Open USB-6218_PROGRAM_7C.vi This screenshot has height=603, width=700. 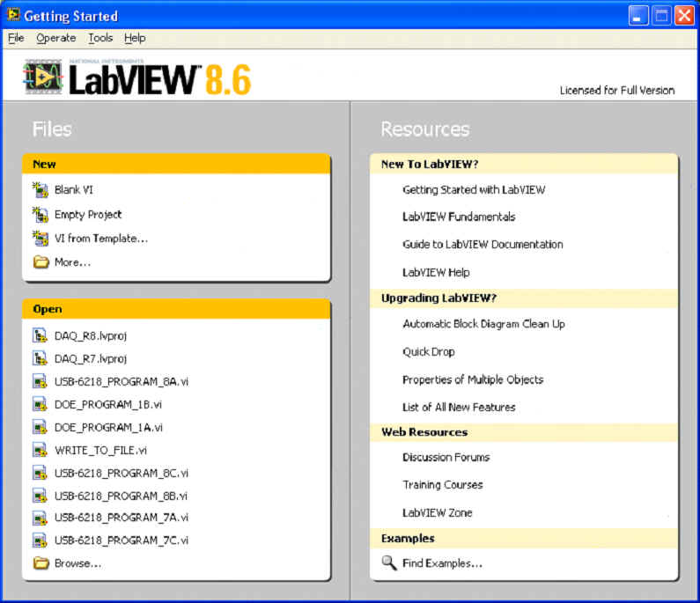(122, 540)
